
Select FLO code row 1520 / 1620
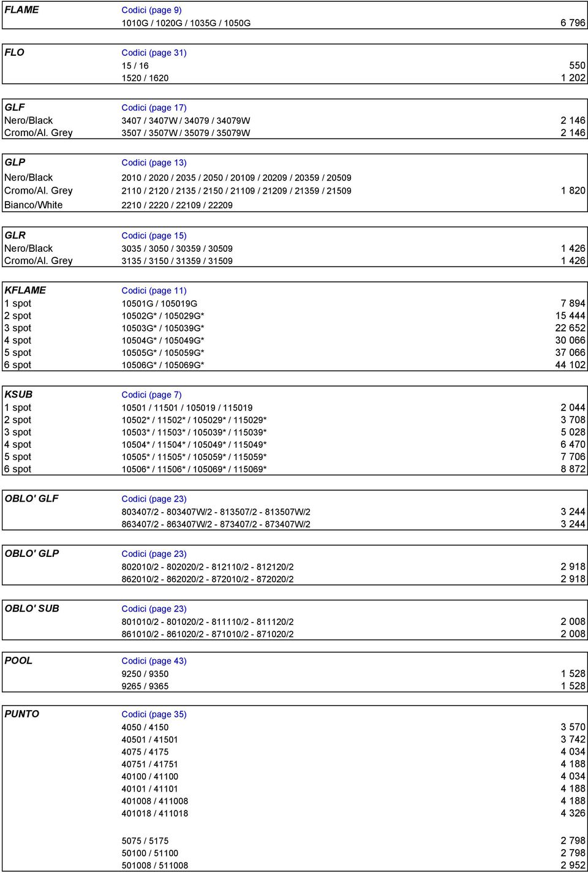145,78
